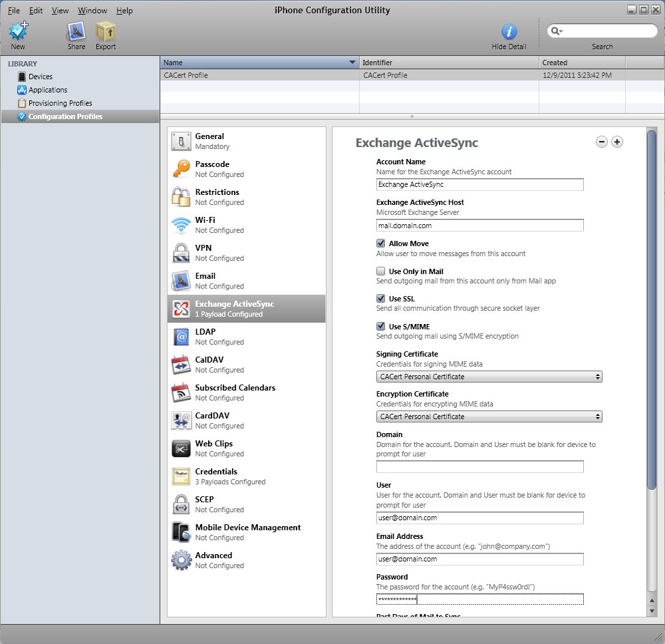Click the Hide Detail info icon
The image size is (665, 644).
tap(509, 31)
